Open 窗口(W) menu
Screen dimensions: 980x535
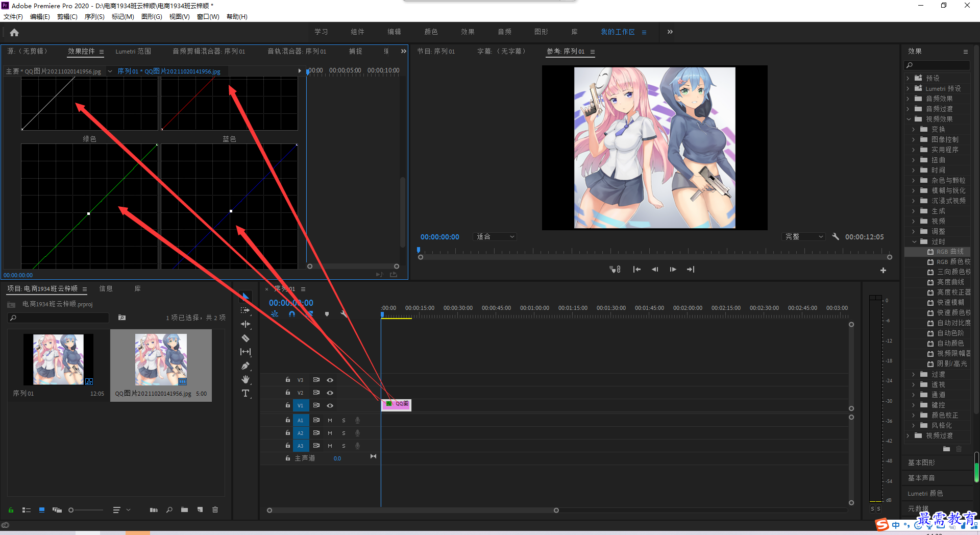[208, 16]
